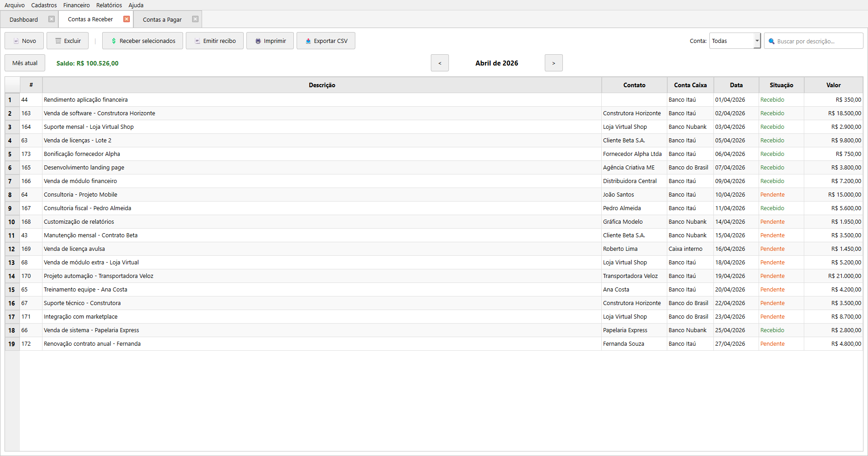Click the Novo document icon

(16, 41)
